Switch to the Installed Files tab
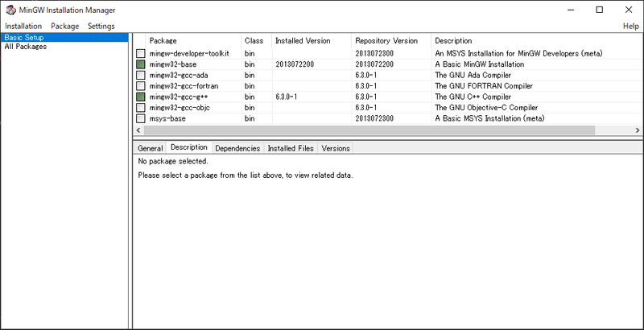 [x=291, y=148]
